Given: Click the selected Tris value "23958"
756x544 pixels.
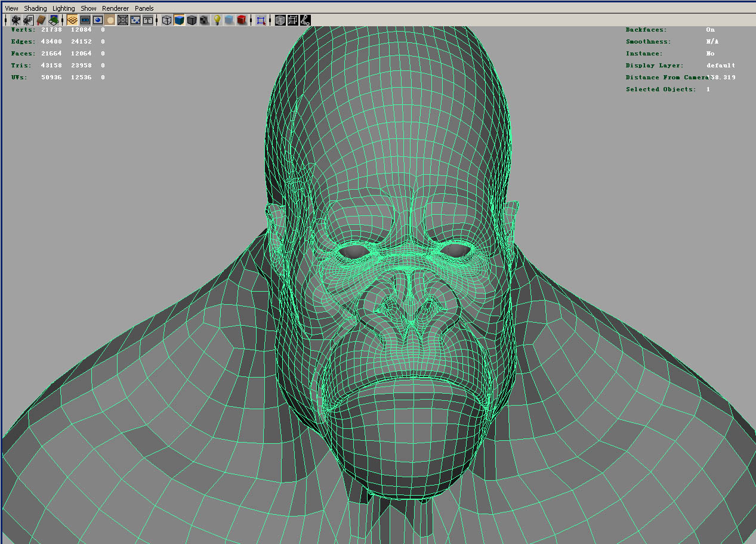Looking at the screenshot, I should point(82,66).
